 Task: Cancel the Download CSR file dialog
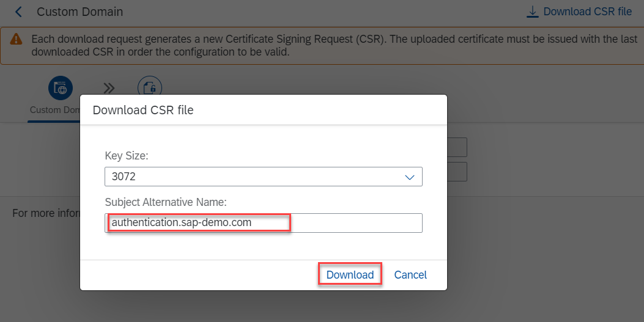410,274
